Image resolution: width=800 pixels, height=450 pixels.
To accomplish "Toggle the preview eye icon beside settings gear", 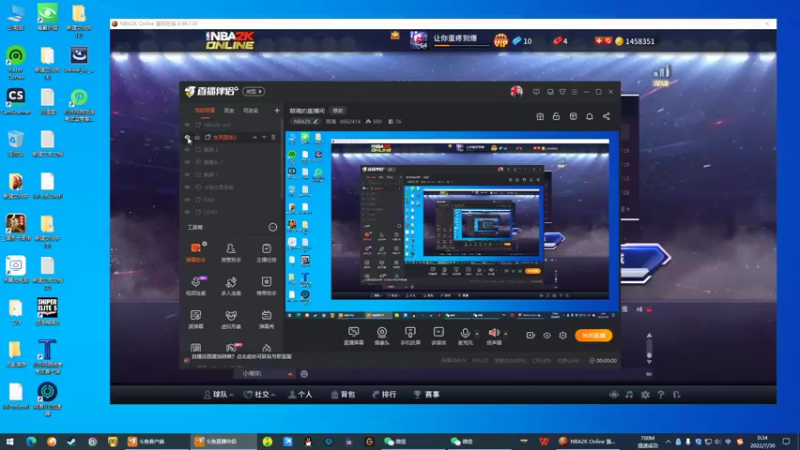I will [546, 335].
